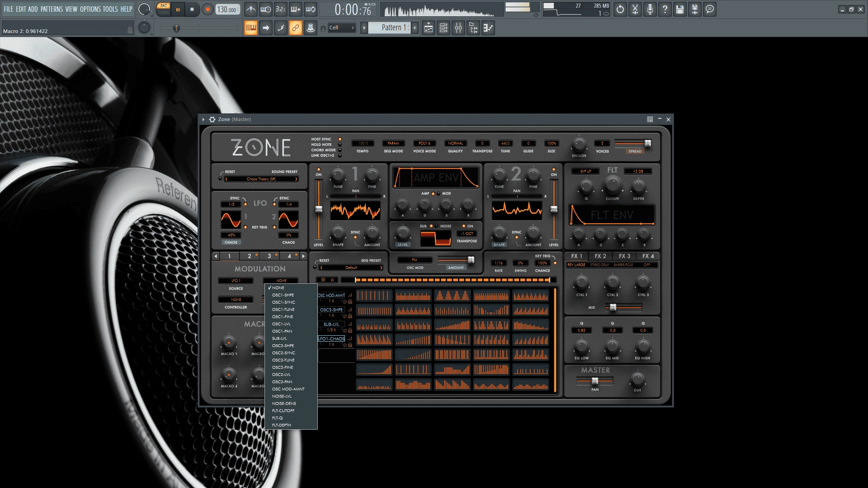Toggle blend recording overdub icon
Screen dimensions: 868x488
pos(296,9)
